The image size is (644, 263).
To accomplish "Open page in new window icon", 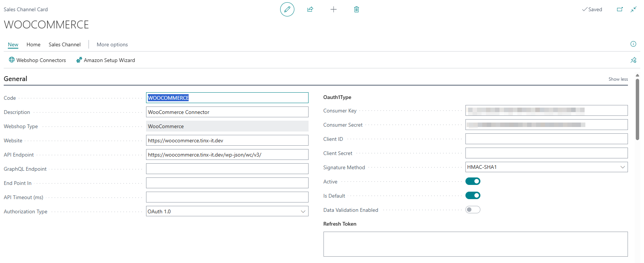I will tap(620, 9).
